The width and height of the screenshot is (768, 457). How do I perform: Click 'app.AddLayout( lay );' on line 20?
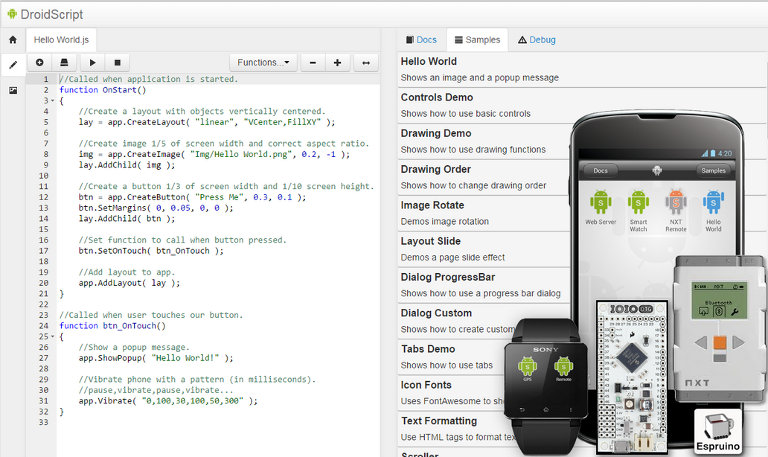pyautogui.click(x=129, y=283)
